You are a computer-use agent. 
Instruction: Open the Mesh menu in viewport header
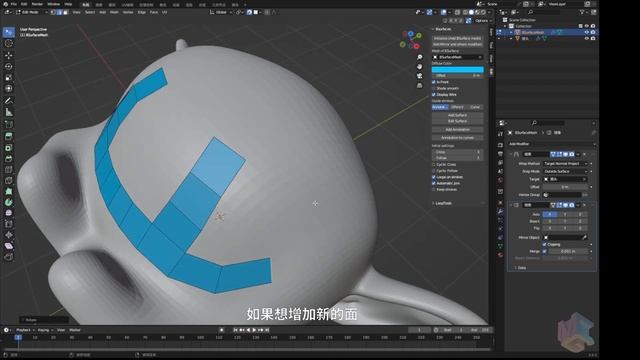(x=114, y=12)
